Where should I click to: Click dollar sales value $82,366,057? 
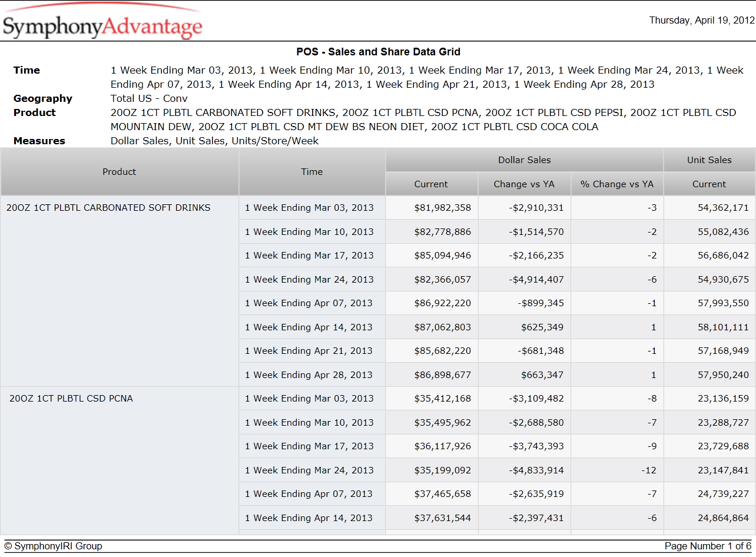[443, 280]
